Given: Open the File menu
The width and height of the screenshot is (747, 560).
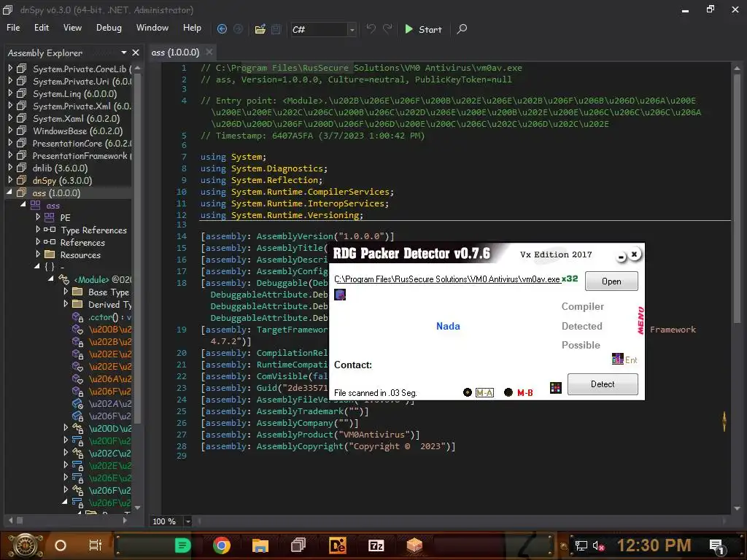Looking at the screenshot, I should click(x=13, y=28).
